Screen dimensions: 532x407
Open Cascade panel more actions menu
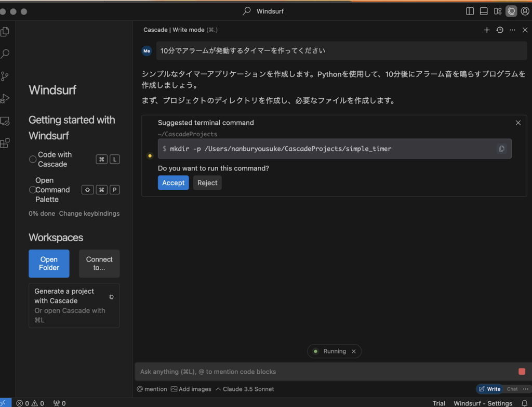[x=512, y=30]
